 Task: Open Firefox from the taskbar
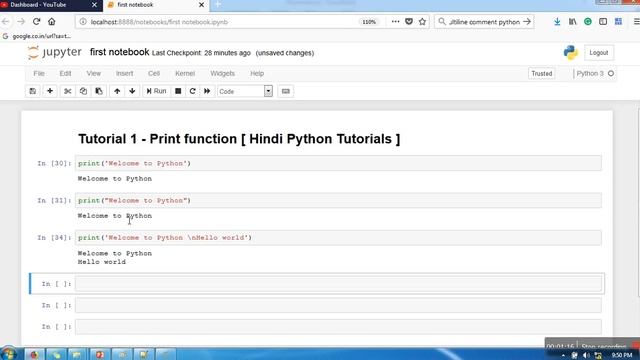point(34,354)
